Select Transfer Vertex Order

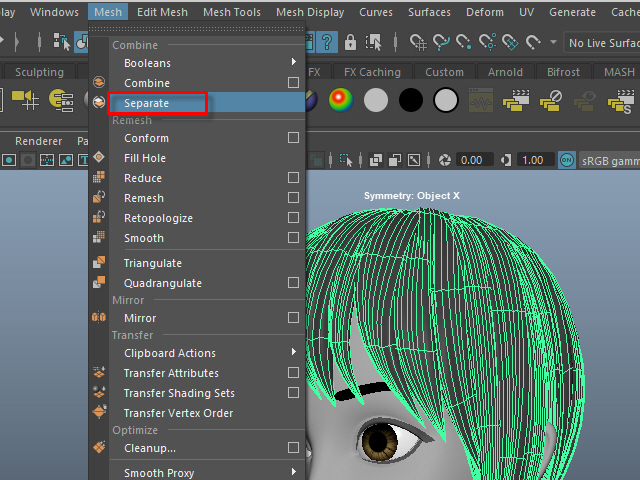click(x=178, y=413)
